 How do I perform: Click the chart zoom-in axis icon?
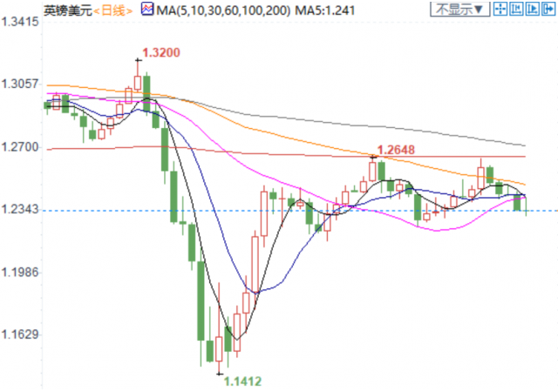click(x=516, y=9)
